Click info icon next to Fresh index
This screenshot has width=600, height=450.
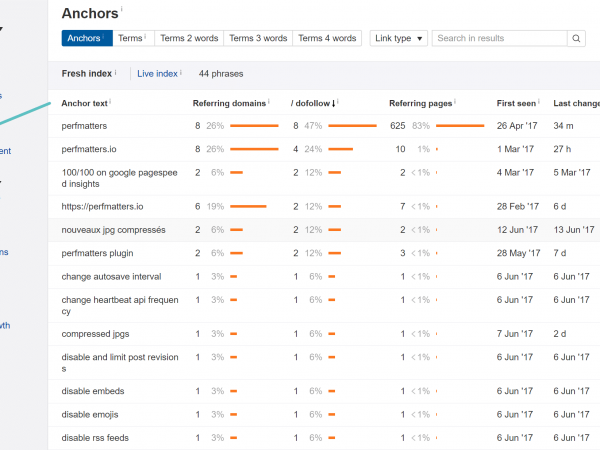[115, 73]
